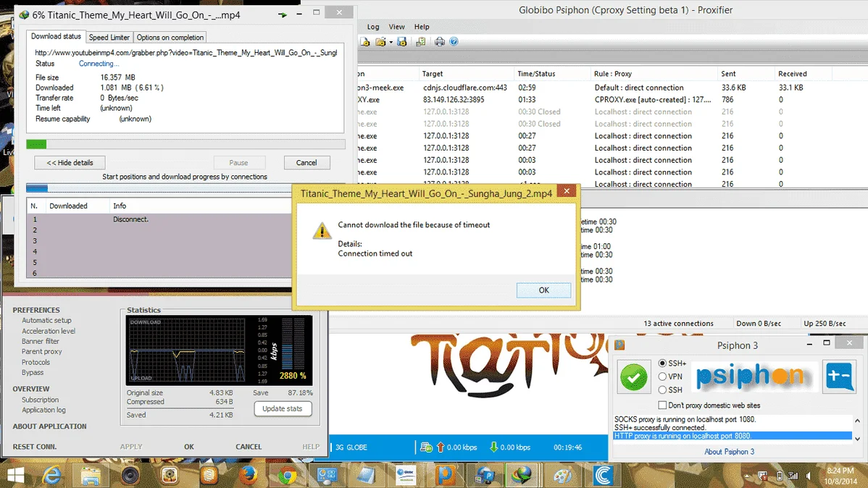
Task: Open dropdown arrow beside open profile icon
Action: pos(391,42)
